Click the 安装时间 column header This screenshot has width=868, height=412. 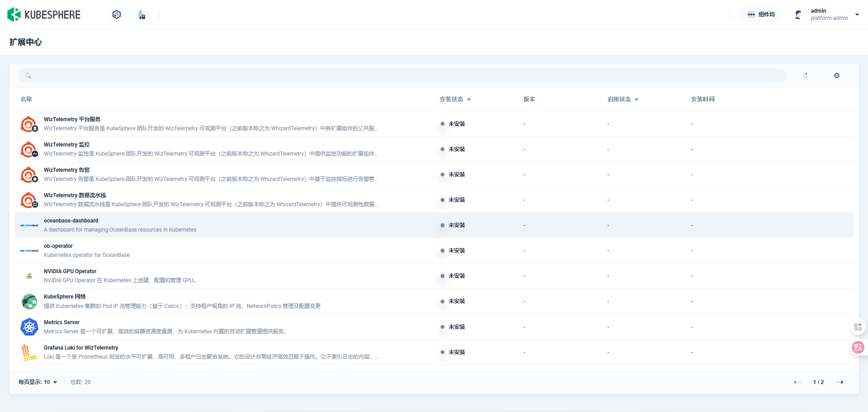[x=703, y=99]
